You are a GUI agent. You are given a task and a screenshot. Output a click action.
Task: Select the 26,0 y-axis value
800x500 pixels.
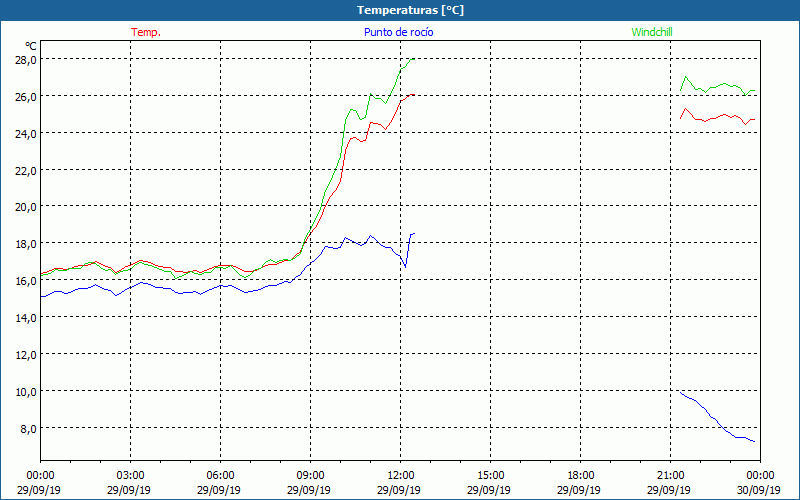tap(26, 96)
